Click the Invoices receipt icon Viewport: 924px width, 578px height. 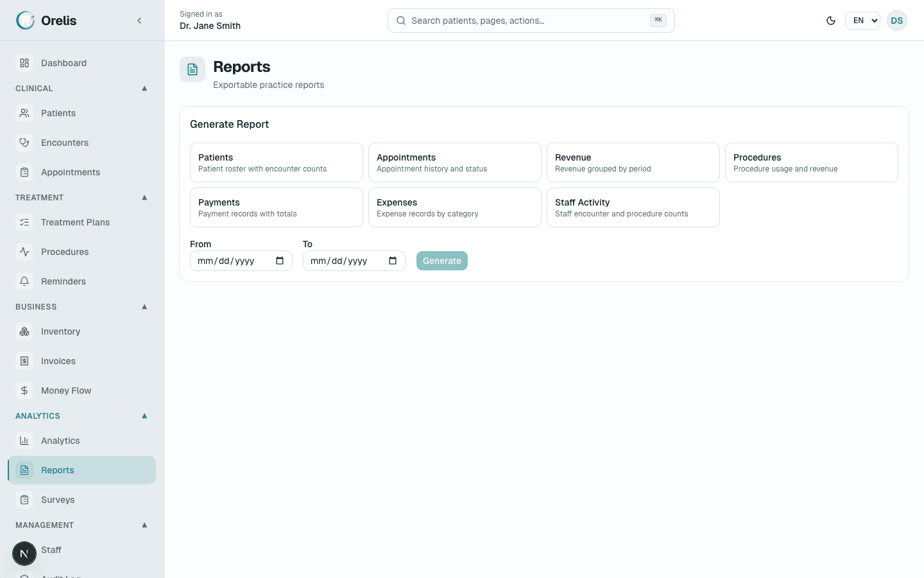click(x=24, y=361)
